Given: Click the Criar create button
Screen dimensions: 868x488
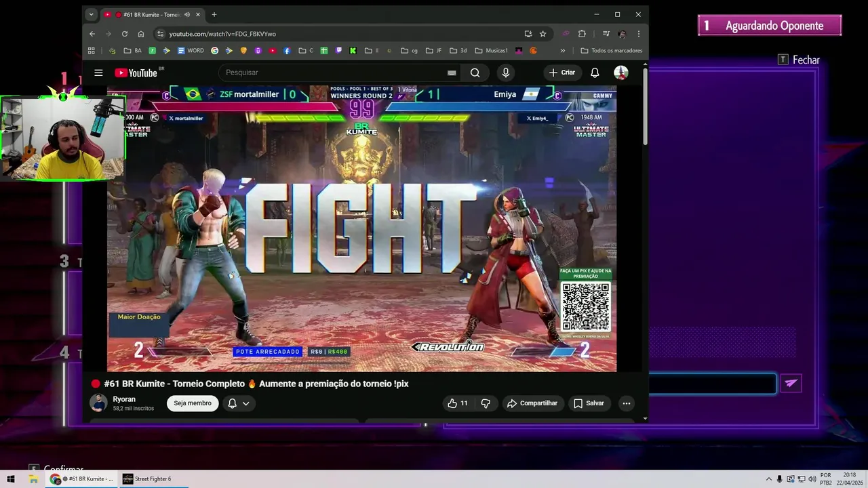Looking at the screenshot, I should point(562,73).
